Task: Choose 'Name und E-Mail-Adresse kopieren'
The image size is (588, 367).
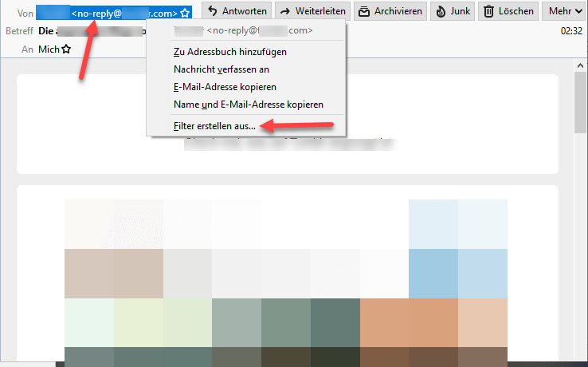Action: pyautogui.click(x=245, y=105)
